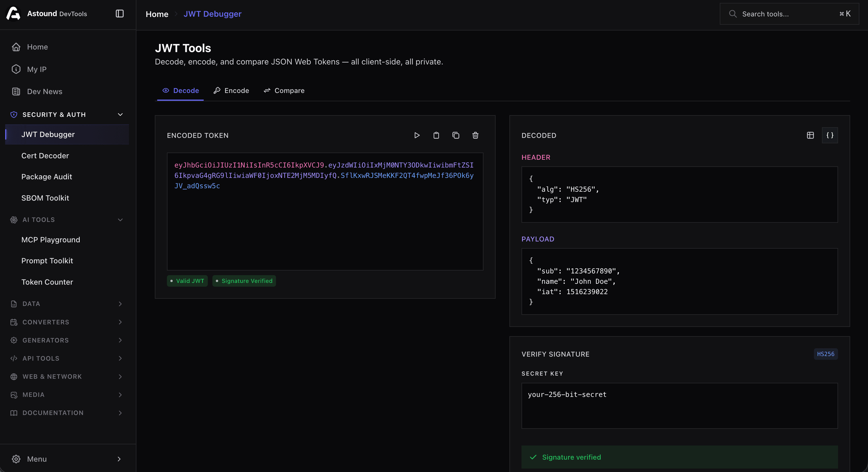Click the Converters section icon
The height and width of the screenshot is (472, 868).
pyautogui.click(x=14, y=322)
